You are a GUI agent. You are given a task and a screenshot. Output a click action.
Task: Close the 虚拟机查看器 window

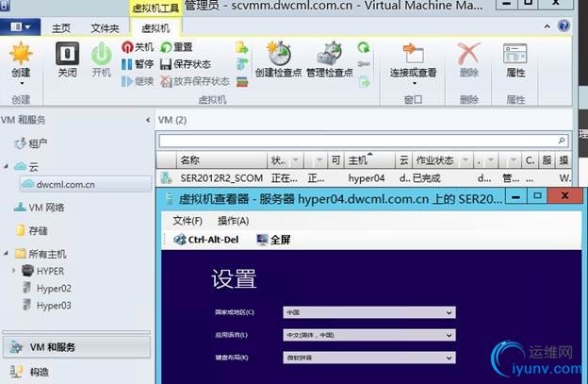click(x=564, y=195)
